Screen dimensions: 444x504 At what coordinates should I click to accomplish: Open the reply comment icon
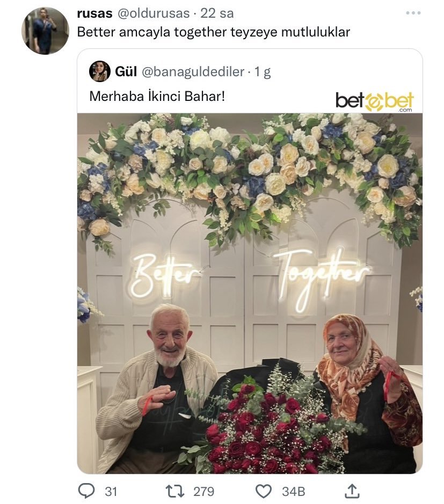click(86, 491)
